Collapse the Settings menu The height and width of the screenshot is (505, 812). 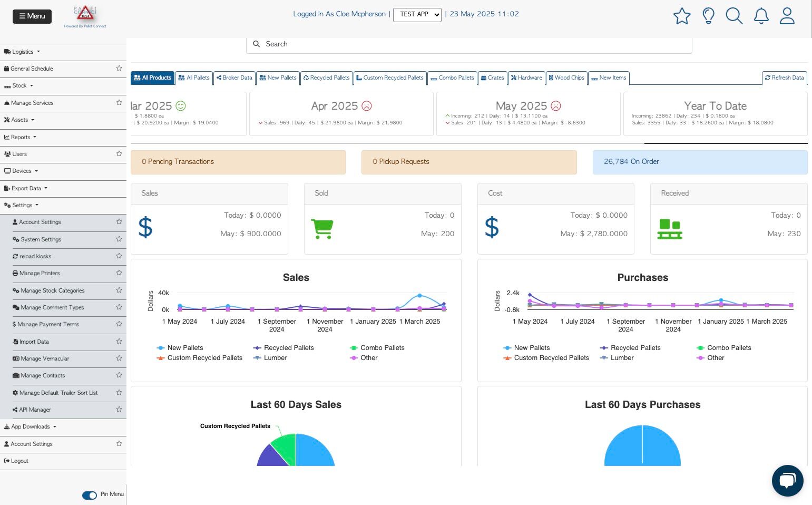pyautogui.click(x=22, y=205)
